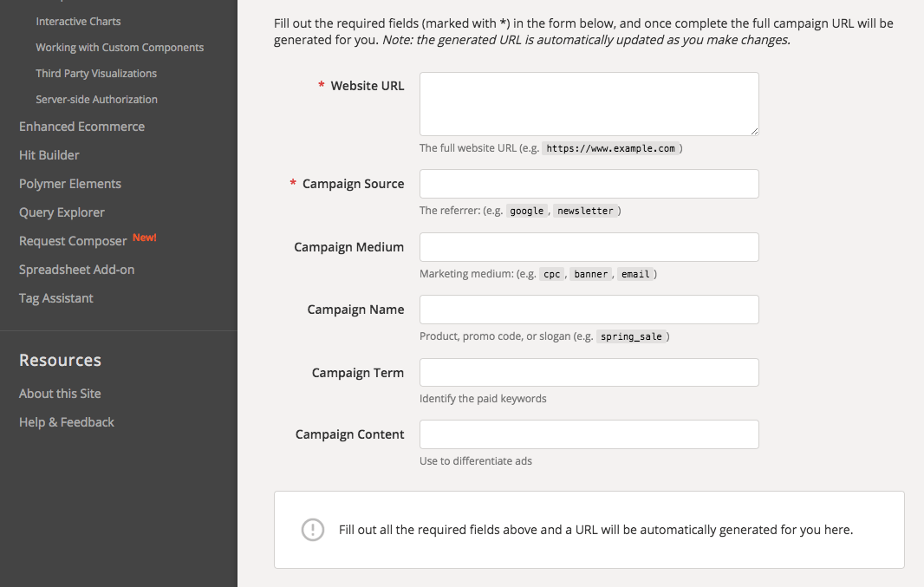Click inside the Website URL field
924x587 pixels.
(589, 103)
